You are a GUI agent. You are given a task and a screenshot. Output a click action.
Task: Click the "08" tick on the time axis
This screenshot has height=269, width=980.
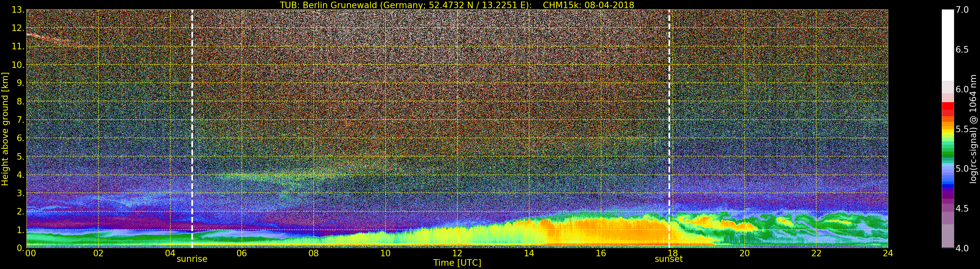coord(313,253)
